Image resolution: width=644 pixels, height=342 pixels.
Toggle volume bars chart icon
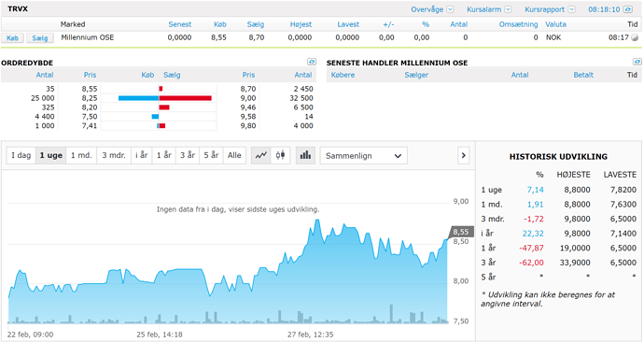click(x=305, y=155)
